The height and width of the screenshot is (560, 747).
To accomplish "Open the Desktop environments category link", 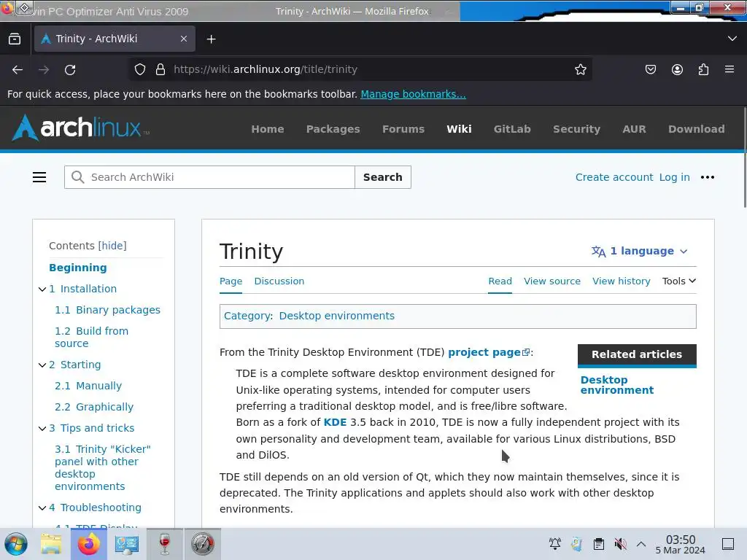I will pyautogui.click(x=337, y=316).
